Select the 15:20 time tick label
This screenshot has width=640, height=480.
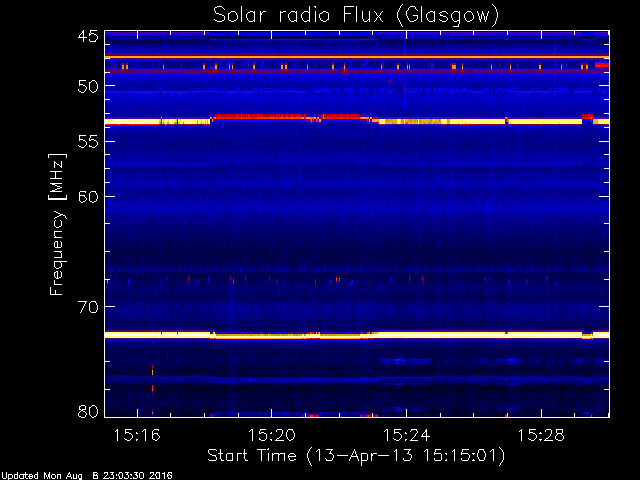click(271, 435)
